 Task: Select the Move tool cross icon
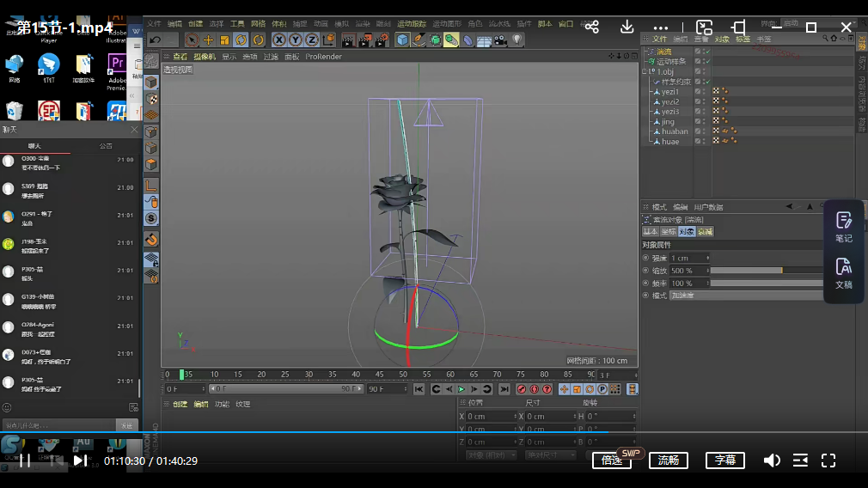208,40
